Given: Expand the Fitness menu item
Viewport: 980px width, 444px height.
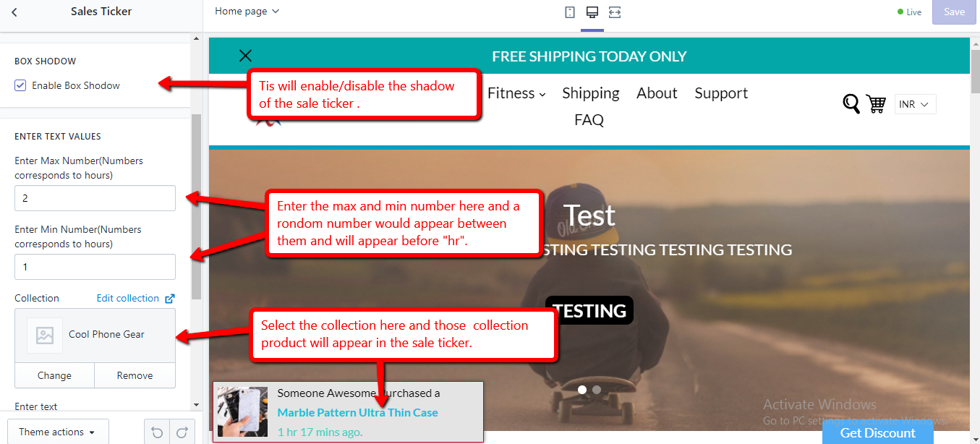Looking at the screenshot, I should pos(516,93).
